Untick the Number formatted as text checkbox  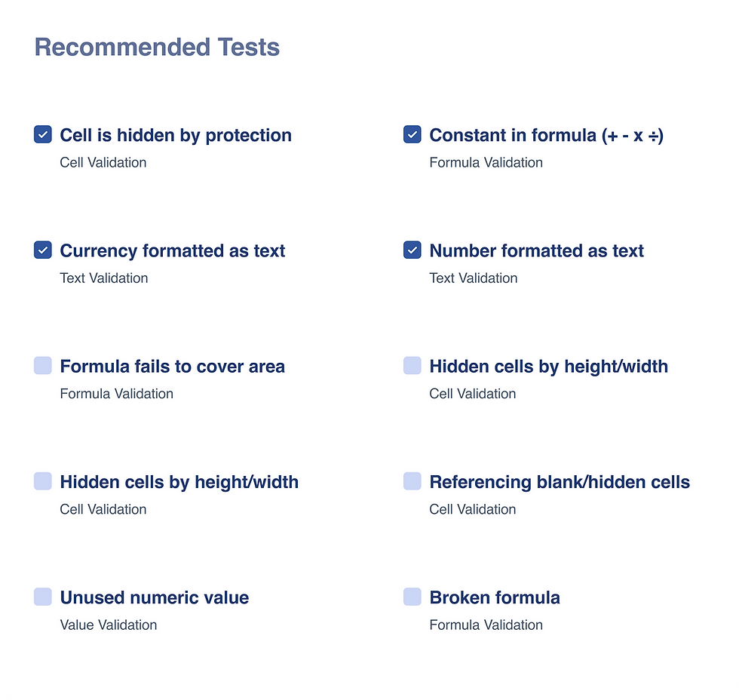coord(412,250)
